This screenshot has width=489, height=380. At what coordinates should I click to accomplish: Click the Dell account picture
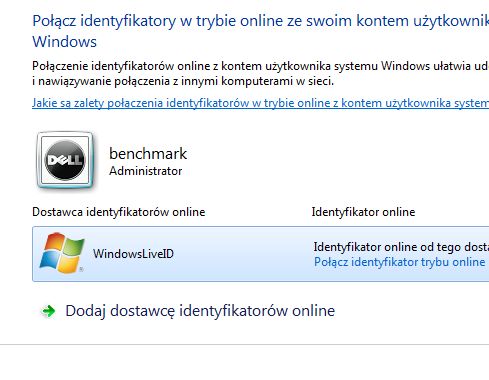click(65, 160)
